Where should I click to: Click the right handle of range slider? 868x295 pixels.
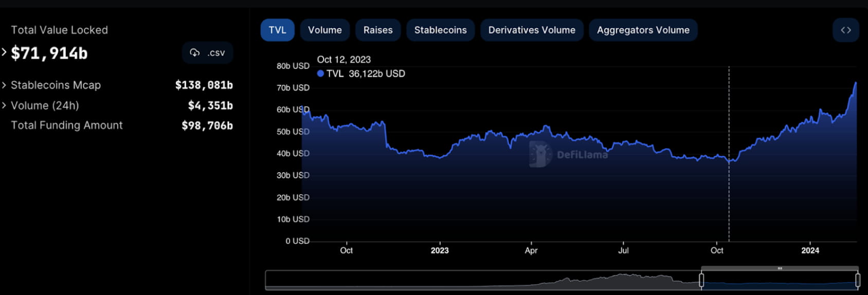pyautogui.click(x=857, y=280)
